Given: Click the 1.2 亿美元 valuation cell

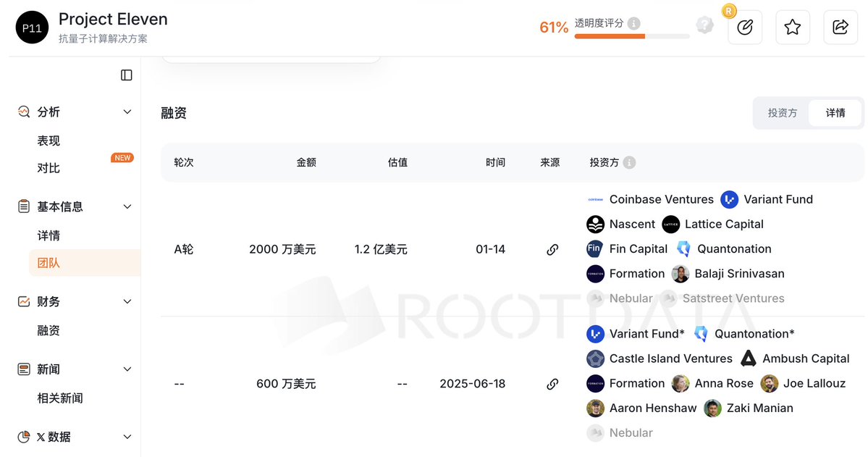Looking at the screenshot, I should tap(381, 249).
